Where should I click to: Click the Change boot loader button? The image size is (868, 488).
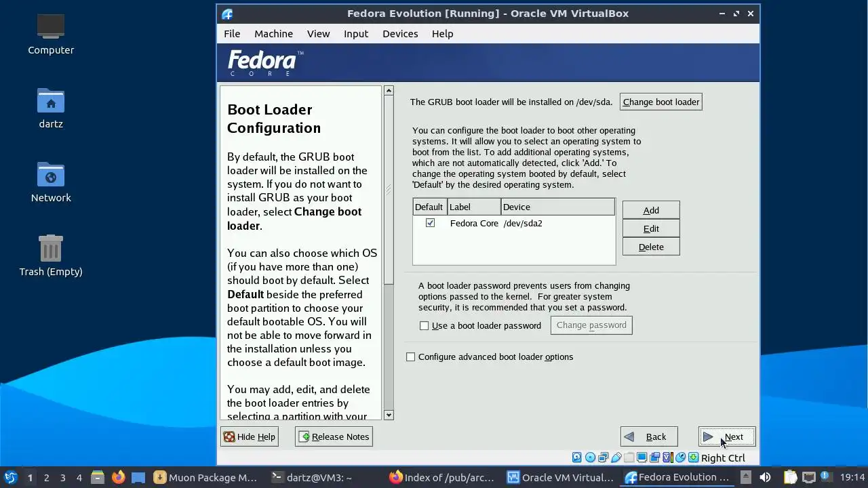[x=660, y=102]
